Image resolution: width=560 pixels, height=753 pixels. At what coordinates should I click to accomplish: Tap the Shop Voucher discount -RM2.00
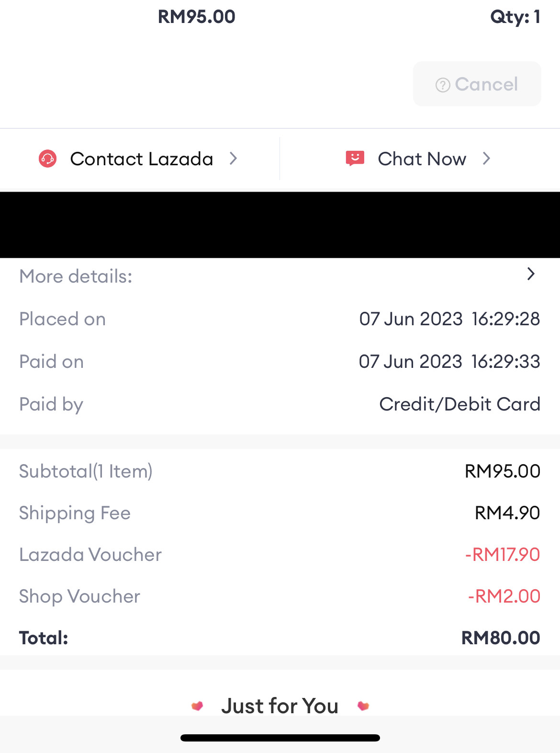[504, 596]
